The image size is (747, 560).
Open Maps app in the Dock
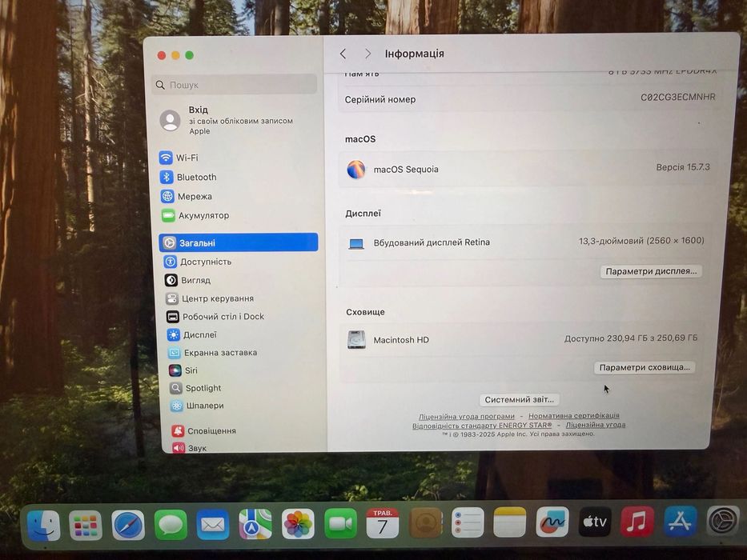pos(255,524)
